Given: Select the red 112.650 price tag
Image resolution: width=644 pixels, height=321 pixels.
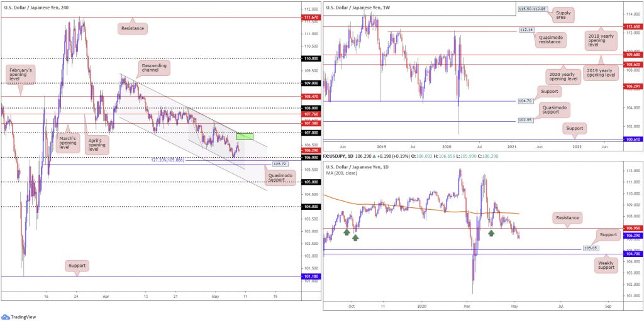Looking at the screenshot, I should (635, 26).
